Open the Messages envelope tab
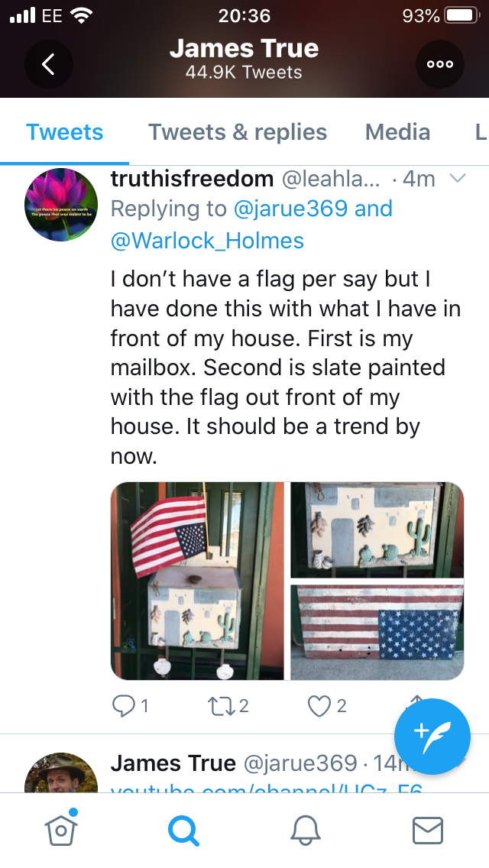The height and width of the screenshot is (868, 489). pos(428,831)
